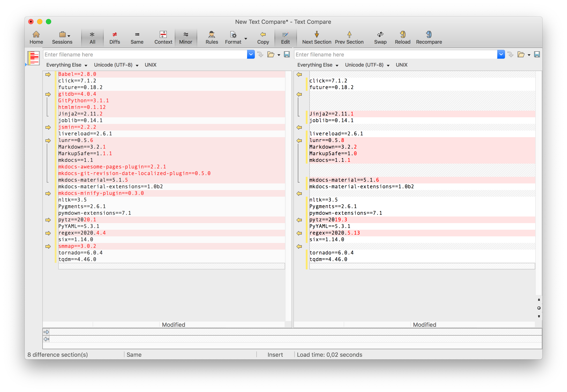Click the left pane Modified status label
This screenshot has height=392, width=567.
coord(173,325)
